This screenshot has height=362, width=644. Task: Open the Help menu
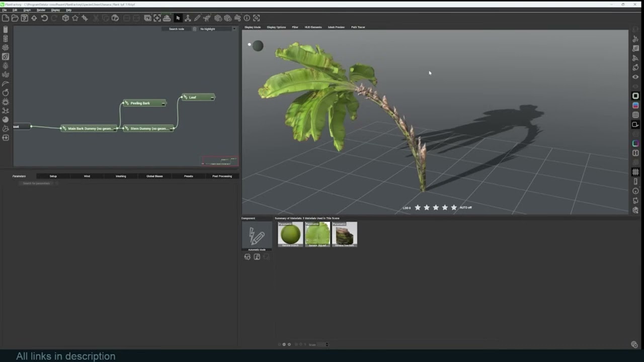pos(68,10)
